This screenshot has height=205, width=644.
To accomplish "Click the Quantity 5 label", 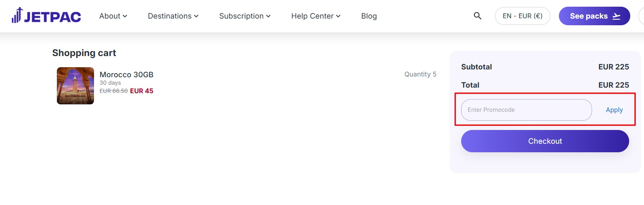I will (x=420, y=74).
